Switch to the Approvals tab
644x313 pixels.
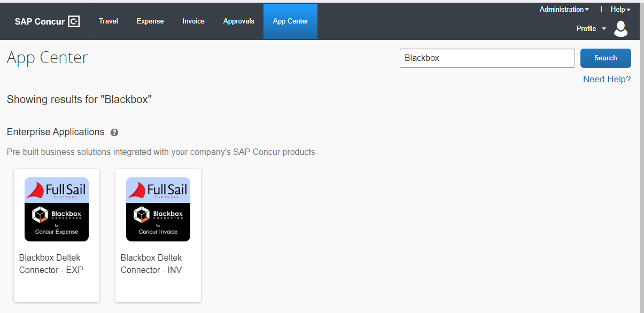click(239, 21)
